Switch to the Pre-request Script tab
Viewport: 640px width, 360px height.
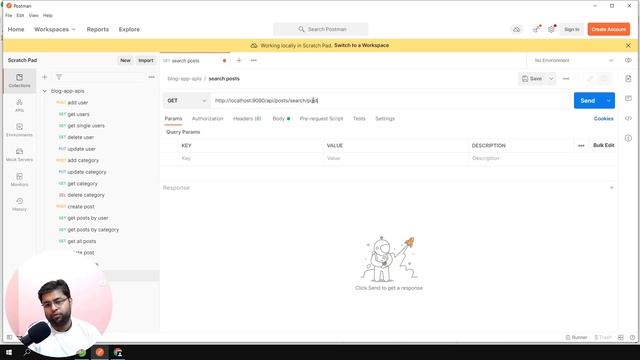pos(321,118)
